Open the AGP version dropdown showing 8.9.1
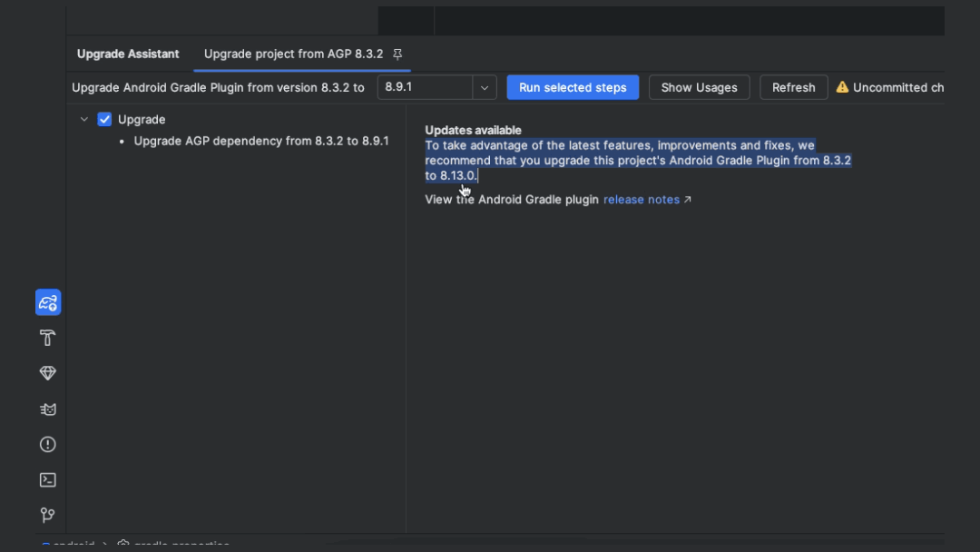 [484, 87]
